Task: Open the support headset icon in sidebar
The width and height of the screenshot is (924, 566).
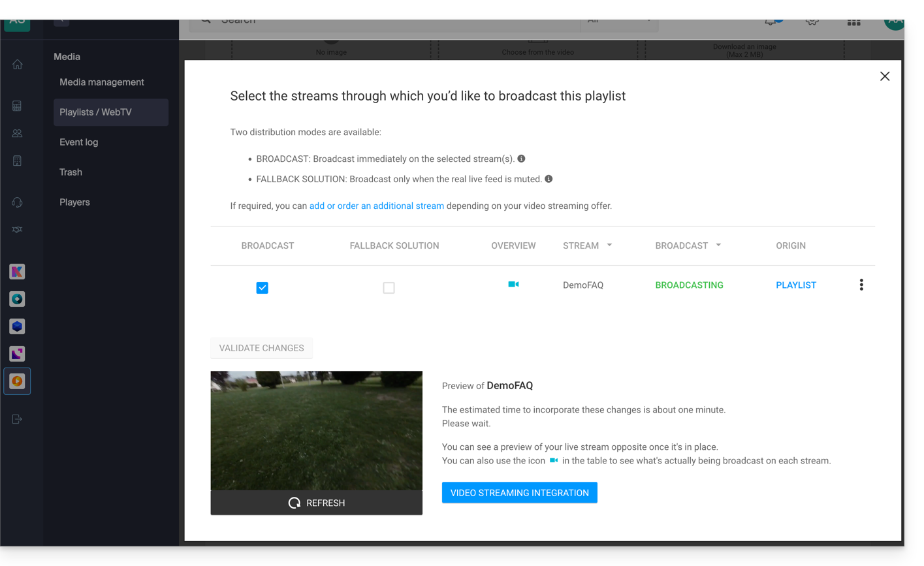Action: (x=18, y=202)
